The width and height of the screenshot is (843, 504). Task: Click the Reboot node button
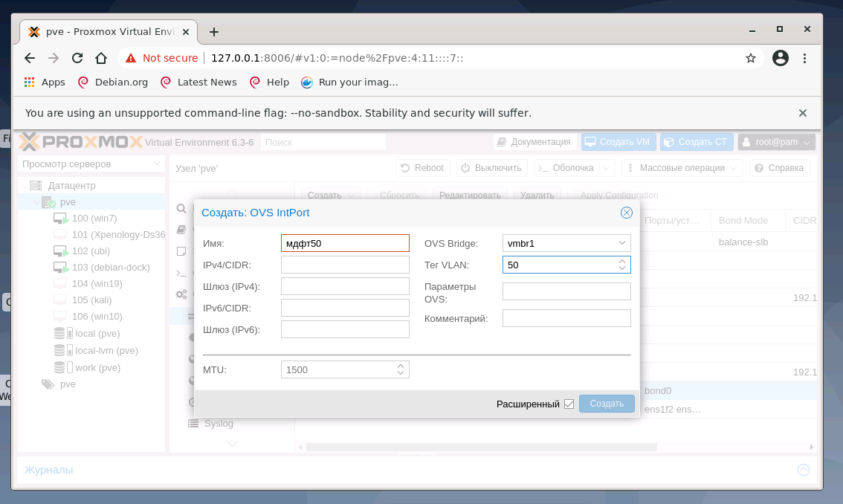click(422, 168)
